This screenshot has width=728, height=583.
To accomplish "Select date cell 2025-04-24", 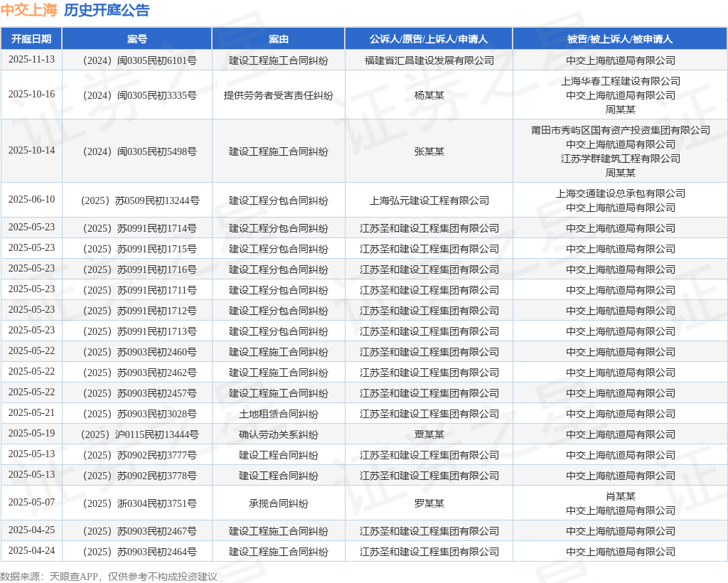I will click(31, 550).
